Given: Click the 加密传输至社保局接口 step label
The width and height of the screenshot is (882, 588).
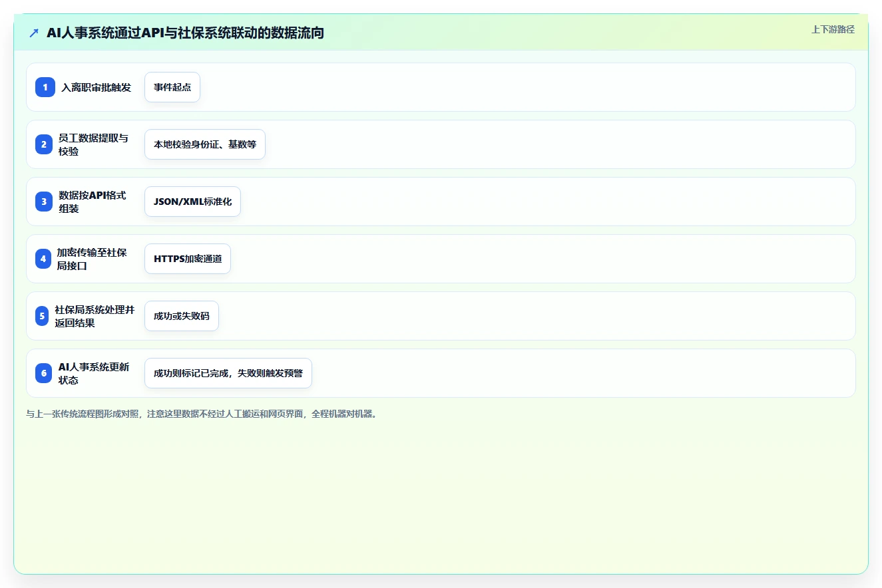Looking at the screenshot, I should tap(92, 259).
